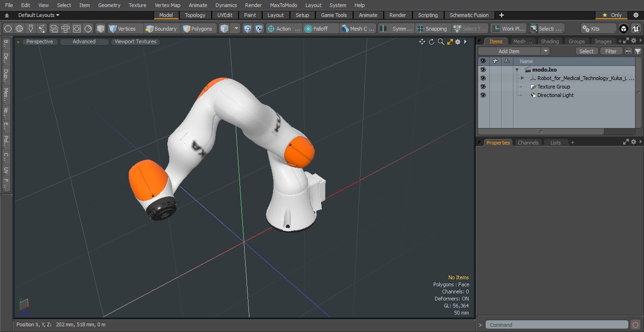644x332 pixels.
Task: Open the Action Center menu
Action: point(284,29)
